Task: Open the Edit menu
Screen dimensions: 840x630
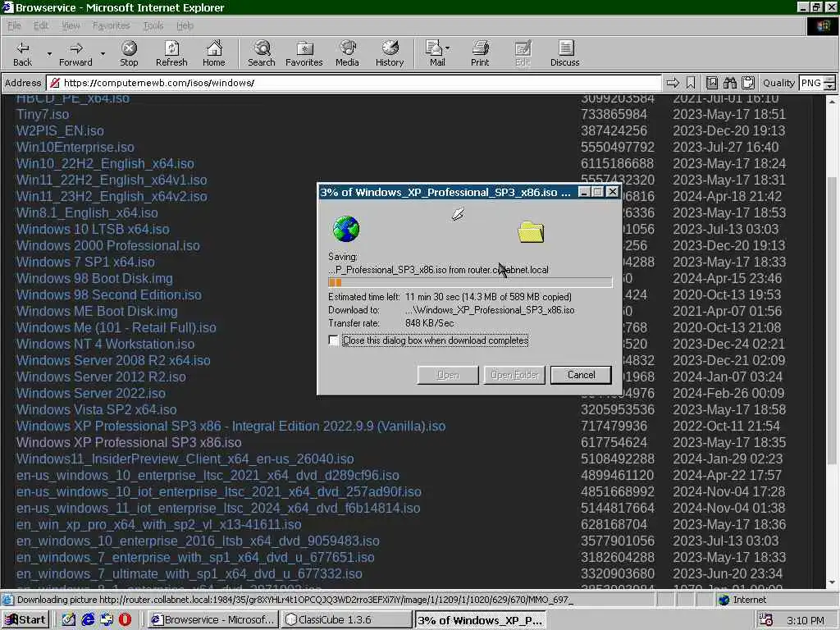Action: [x=41, y=25]
